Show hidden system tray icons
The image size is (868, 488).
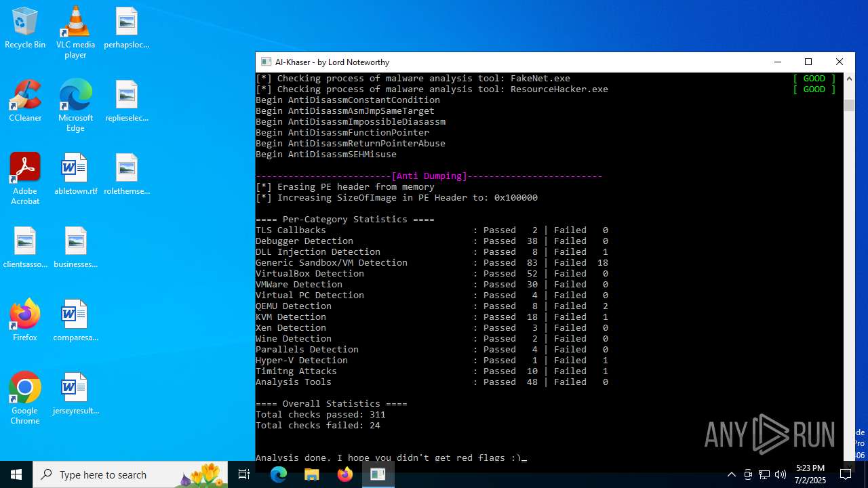click(x=731, y=474)
